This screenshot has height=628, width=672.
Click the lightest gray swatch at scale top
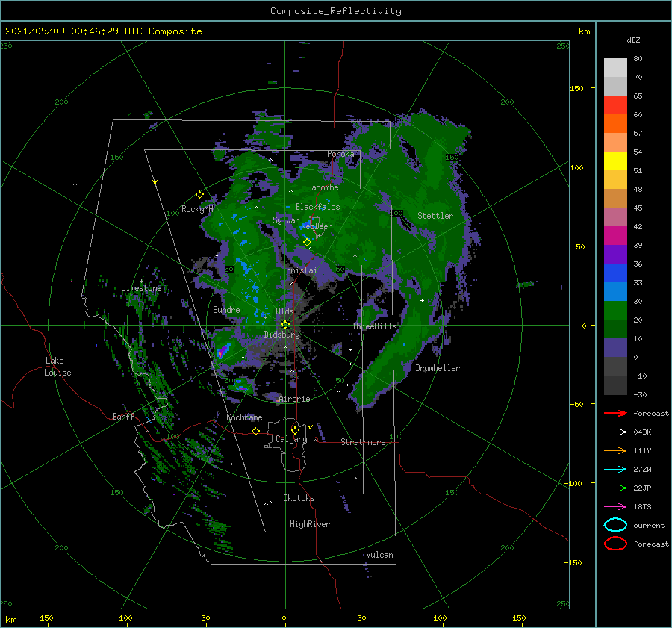click(x=615, y=68)
